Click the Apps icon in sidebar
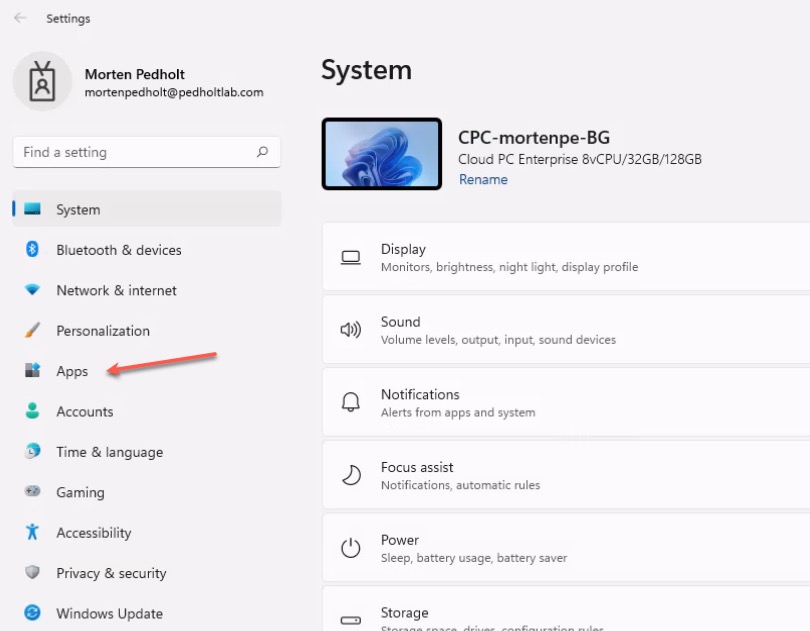 click(32, 370)
